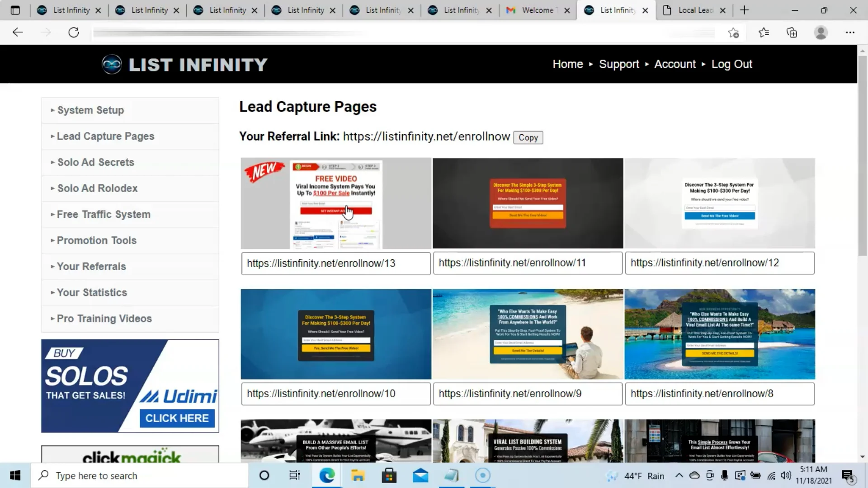This screenshot has height=488, width=868.
Task: Open System Setup sidebar item
Action: tap(130, 110)
